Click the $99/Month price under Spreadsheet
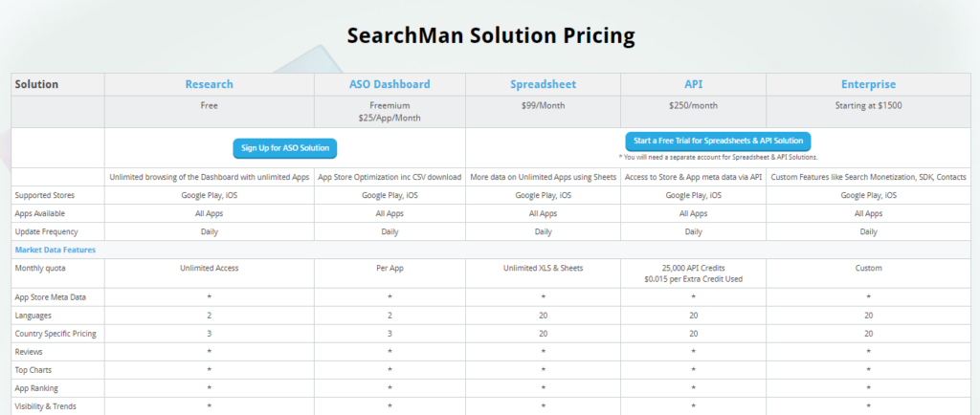The image size is (980, 415). [544, 105]
